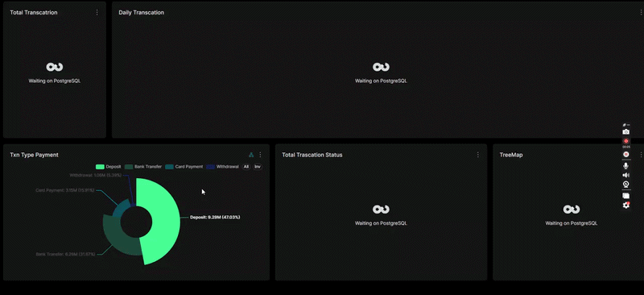
Task: Click the Bank Transfer percentage label beside the pie
Action: point(66,254)
